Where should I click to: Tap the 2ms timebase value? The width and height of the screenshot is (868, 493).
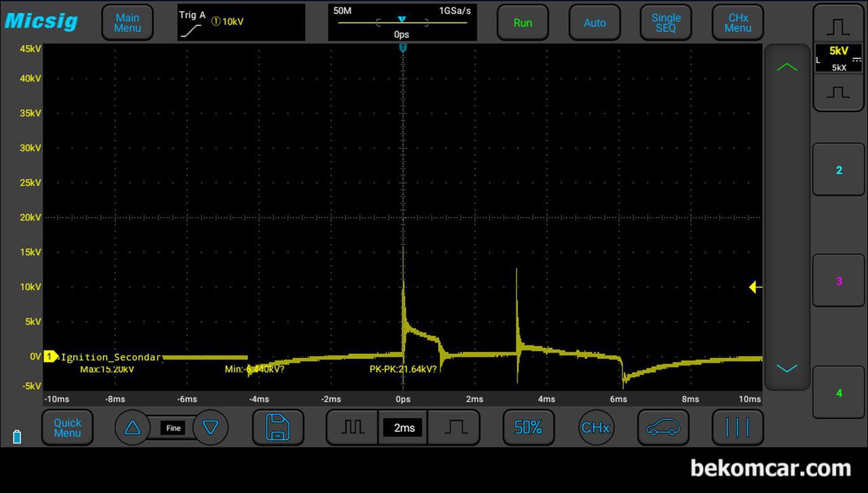click(x=404, y=428)
